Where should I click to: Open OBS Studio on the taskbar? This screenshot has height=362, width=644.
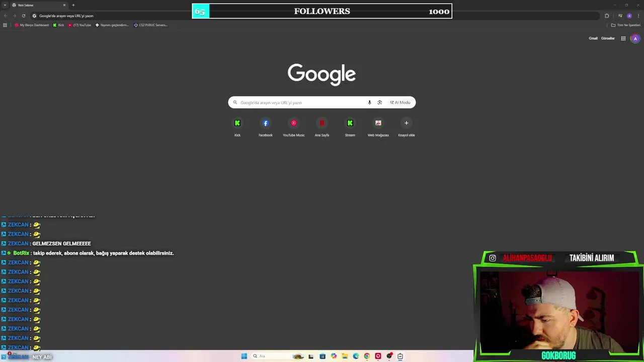click(x=389, y=356)
